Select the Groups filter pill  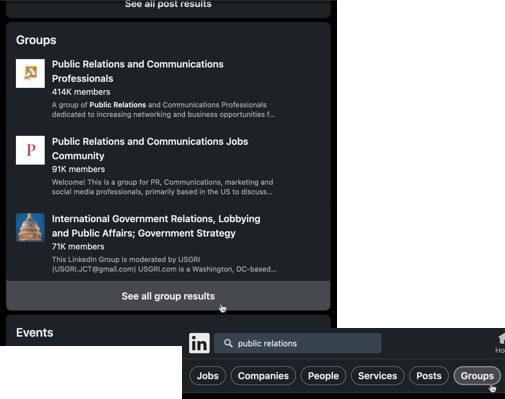[477, 376]
